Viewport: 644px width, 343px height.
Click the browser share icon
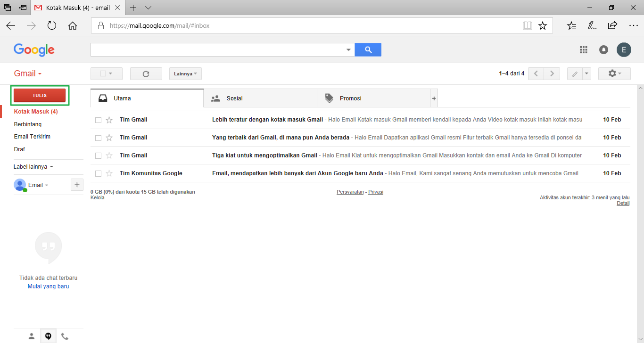click(x=612, y=25)
